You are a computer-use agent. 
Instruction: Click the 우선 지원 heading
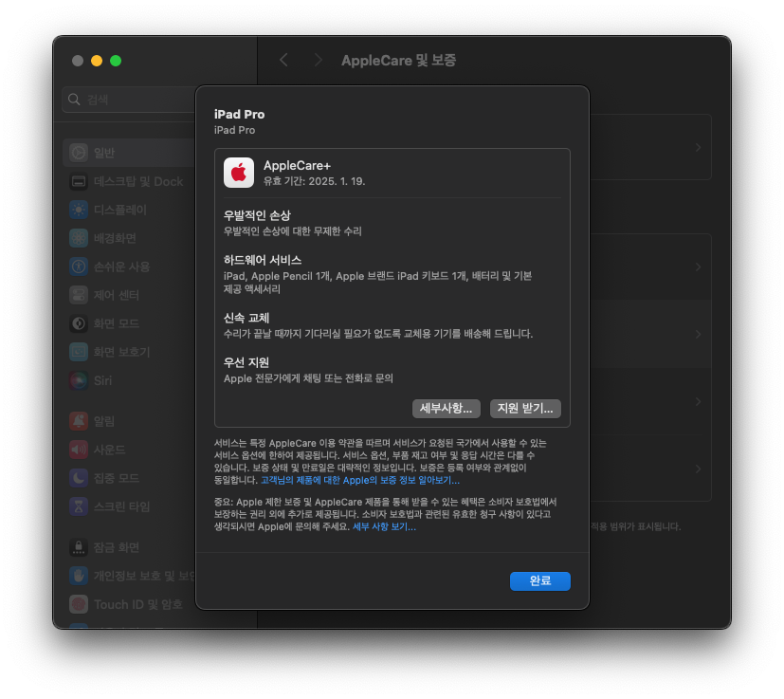(x=246, y=362)
